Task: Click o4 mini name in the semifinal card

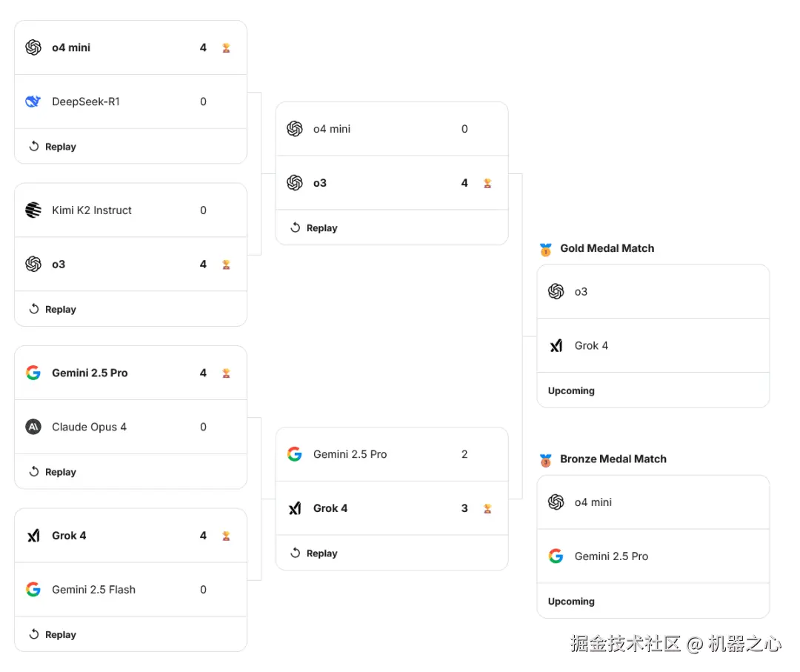Action: coord(332,129)
